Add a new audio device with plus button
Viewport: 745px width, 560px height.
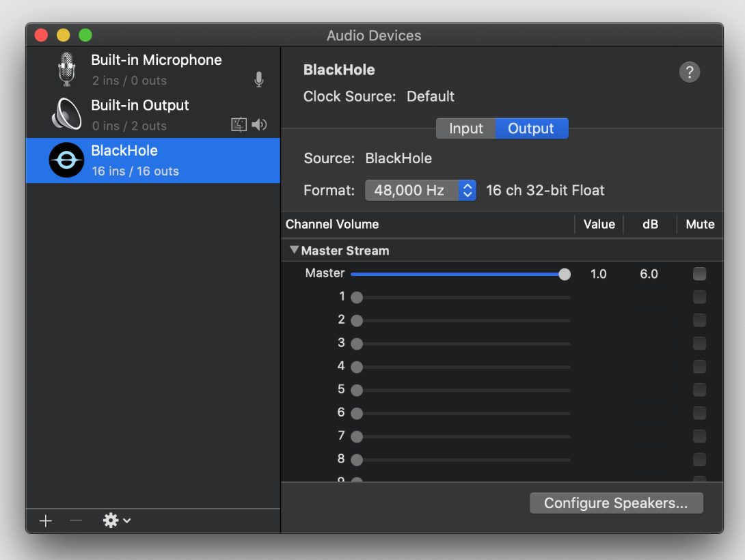[x=46, y=520]
